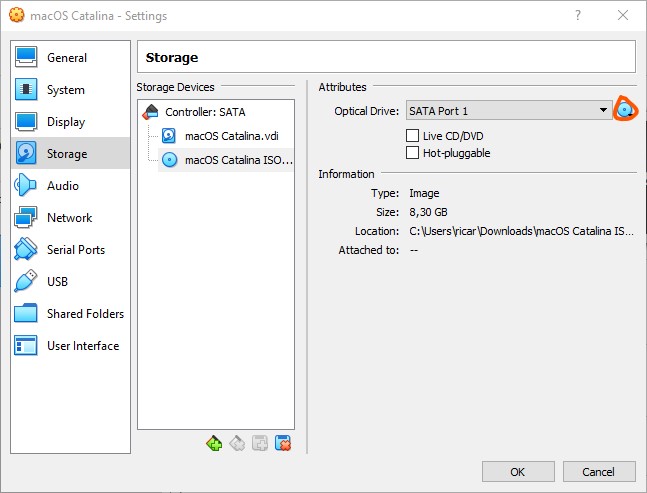Click the add new storage controller icon
The height and width of the screenshot is (493, 647).
[x=214, y=443]
